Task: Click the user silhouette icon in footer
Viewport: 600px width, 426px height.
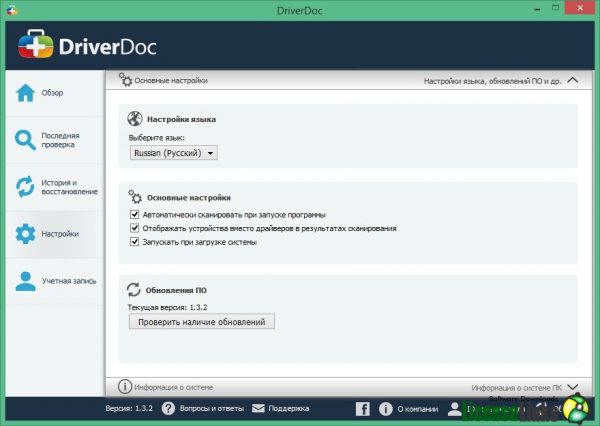Action: [455, 409]
